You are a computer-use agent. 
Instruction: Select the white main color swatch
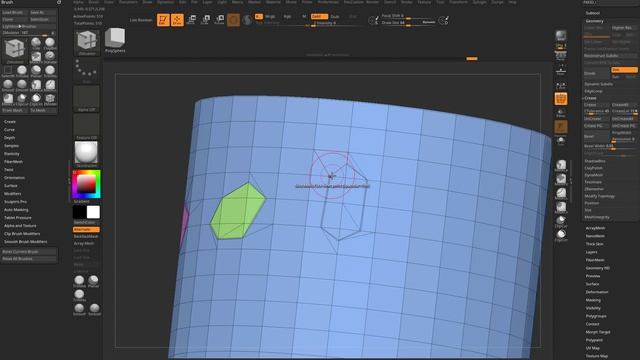click(x=93, y=212)
